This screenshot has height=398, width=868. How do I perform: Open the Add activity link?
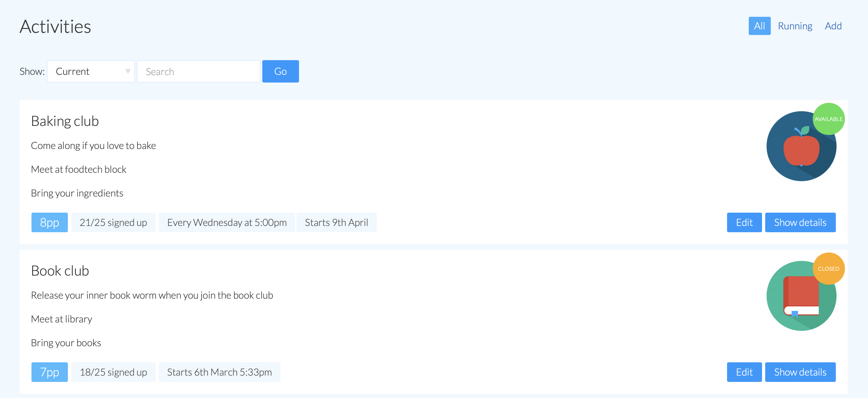pos(833,26)
